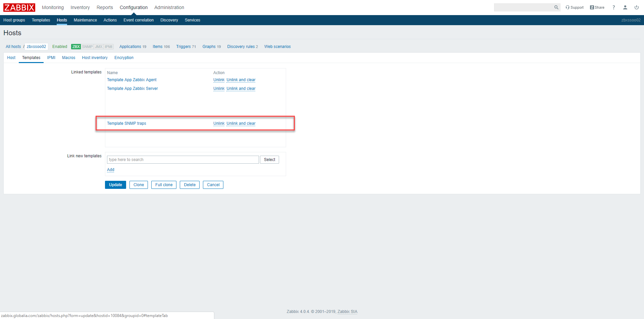Click the Share icon button

[597, 7]
